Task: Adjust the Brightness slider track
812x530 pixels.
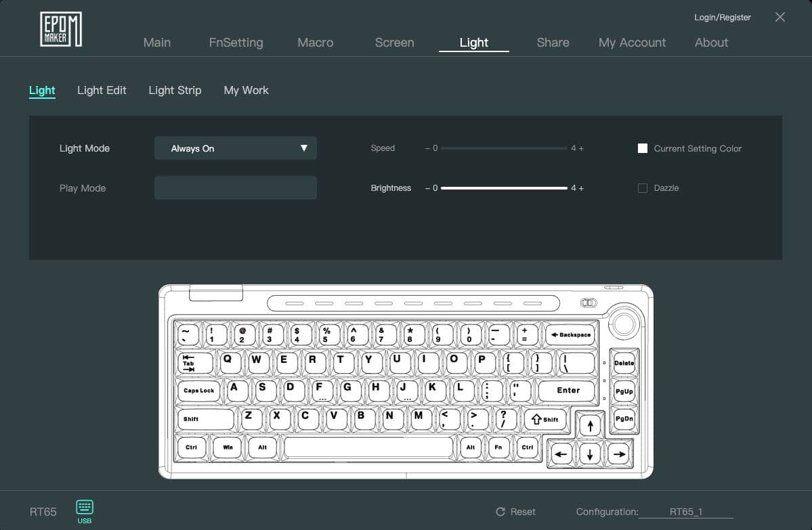Action: pyautogui.click(x=503, y=188)
